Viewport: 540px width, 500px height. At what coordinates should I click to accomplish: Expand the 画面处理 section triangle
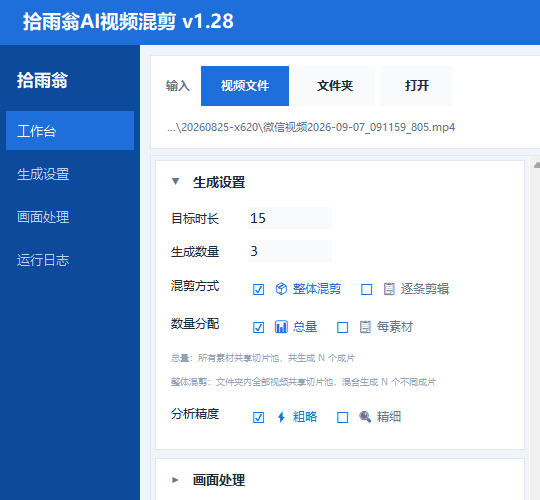coord(175,480)
